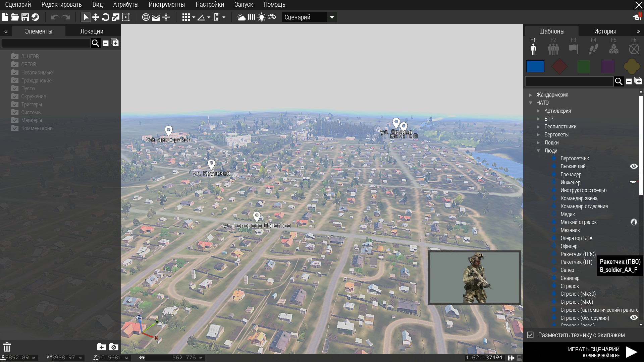Toggle the binoculars vision mode icon
This screenshot has width=644, height=362.
coord(272,17)
